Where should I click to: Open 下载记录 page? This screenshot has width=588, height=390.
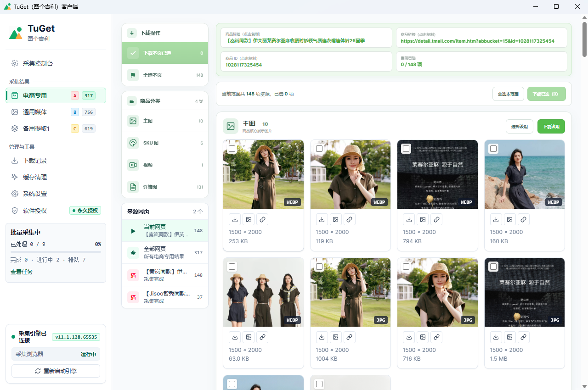[56, 161]
